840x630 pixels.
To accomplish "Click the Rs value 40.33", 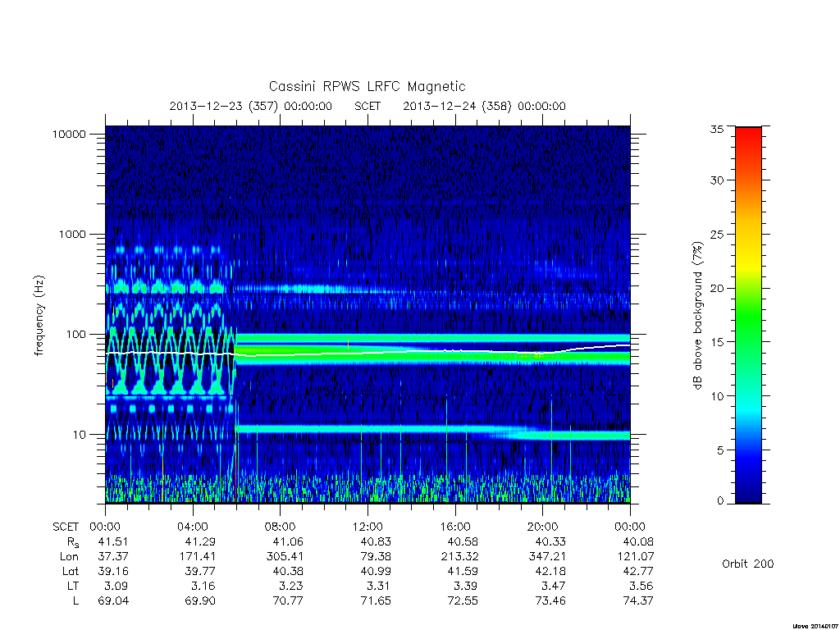I will (x=550, y=541).
